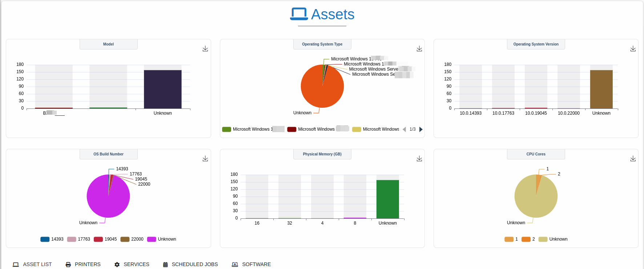644x269 pixels.
Task: Click the green Unknown bar in Physical Memory
Action: 387,199
